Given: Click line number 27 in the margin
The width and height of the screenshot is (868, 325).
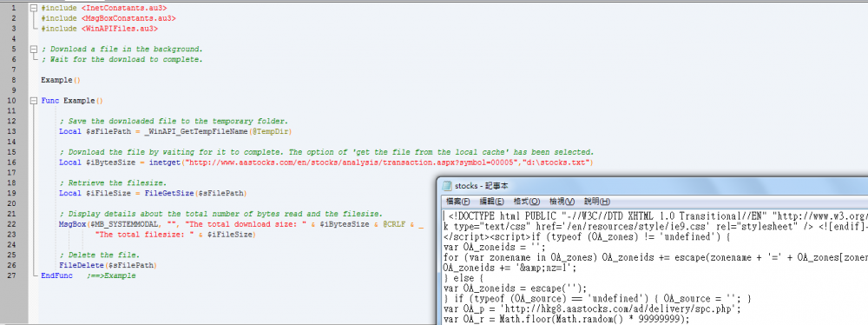Looking at the screenshot, I should [x=13, y=275].
